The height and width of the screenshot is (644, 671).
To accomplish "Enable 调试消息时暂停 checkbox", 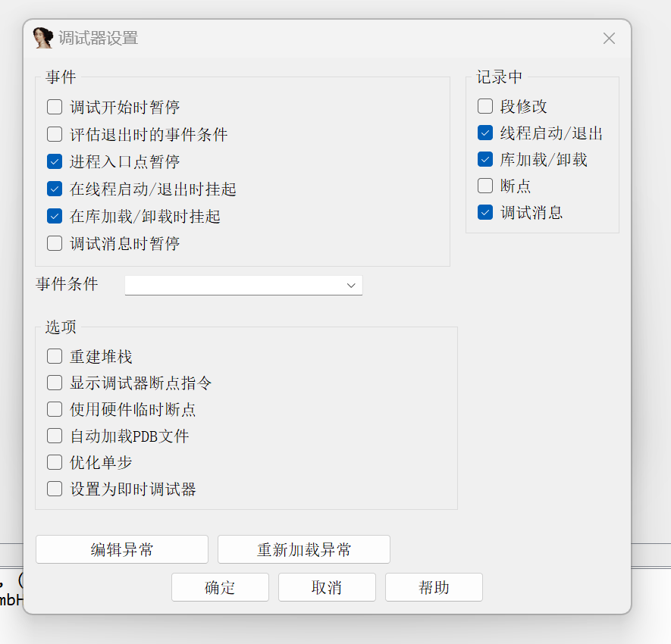I will [54, 243].
